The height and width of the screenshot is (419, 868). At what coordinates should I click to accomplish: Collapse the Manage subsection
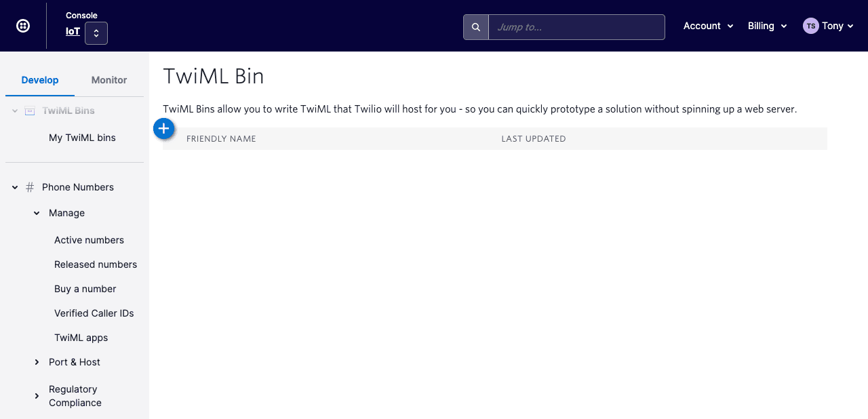[36, 213]
